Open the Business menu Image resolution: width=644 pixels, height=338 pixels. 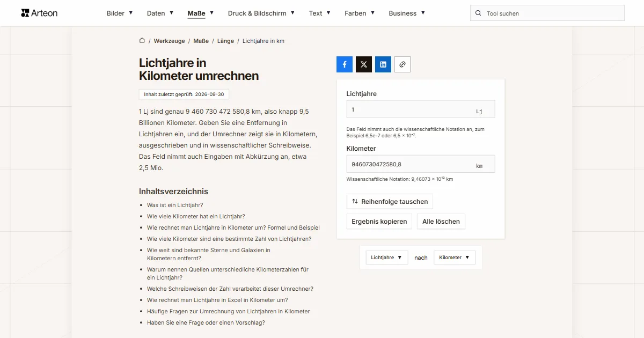click(407, 13)
